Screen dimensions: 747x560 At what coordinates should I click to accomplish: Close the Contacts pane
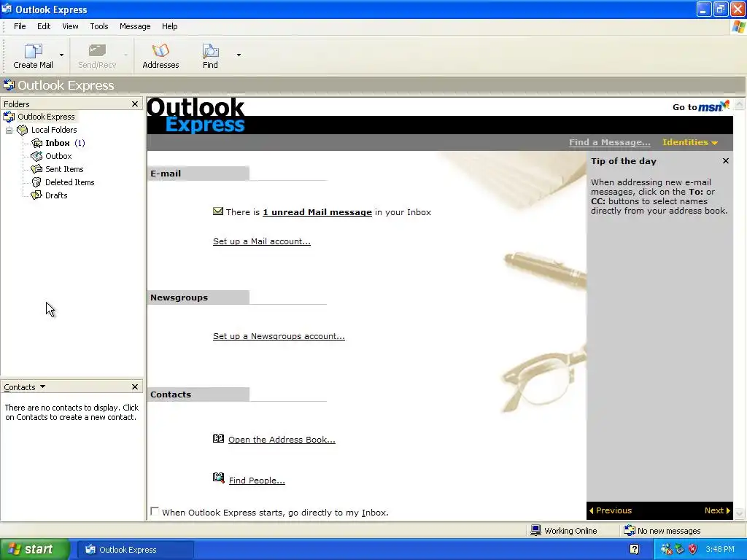pyautogui.click(x=135, y=386)
